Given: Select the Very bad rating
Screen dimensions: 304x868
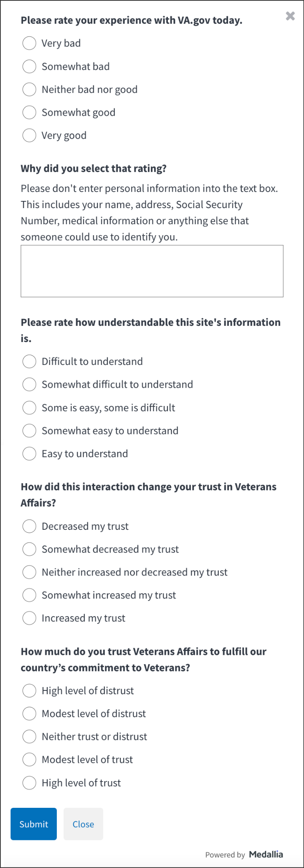Looking at the screenshot, I should tap(29, 43).
